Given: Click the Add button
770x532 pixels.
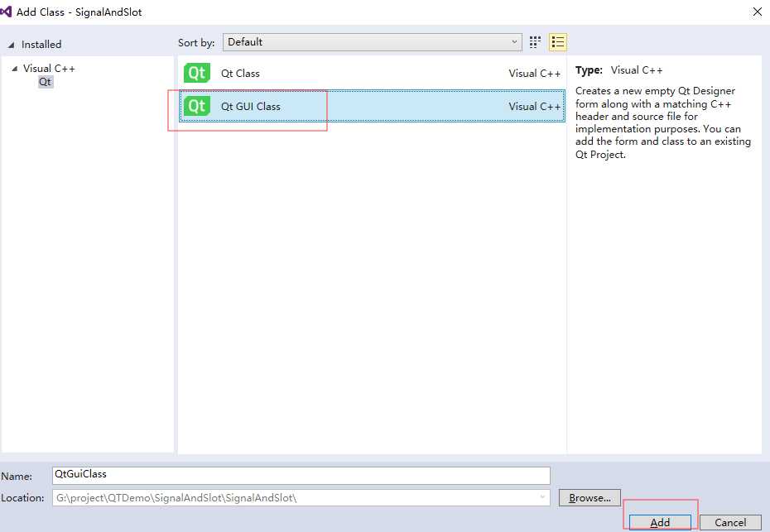Looking at the screenshot, I should [x=660, y=522].
